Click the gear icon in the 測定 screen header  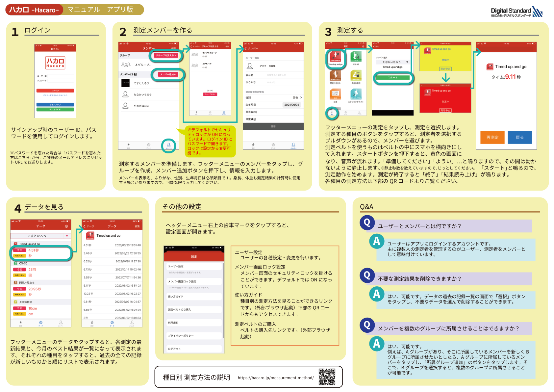point(363,46)
